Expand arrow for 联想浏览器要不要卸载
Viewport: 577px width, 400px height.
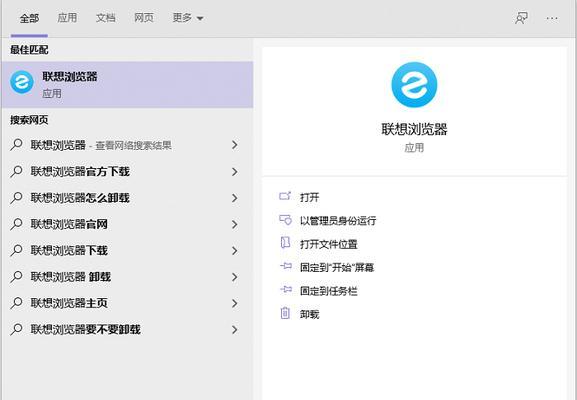pos(234,329)
